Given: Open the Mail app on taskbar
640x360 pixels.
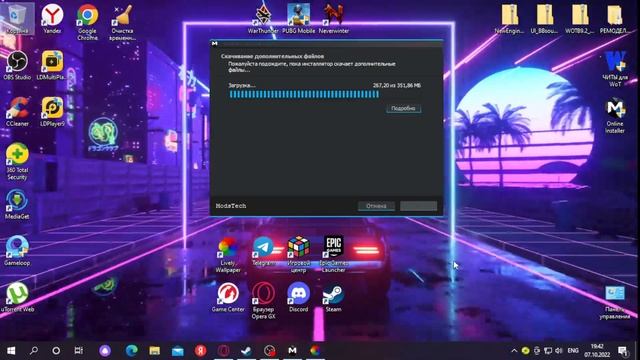Looking at the screenshot, I should 178,351.
